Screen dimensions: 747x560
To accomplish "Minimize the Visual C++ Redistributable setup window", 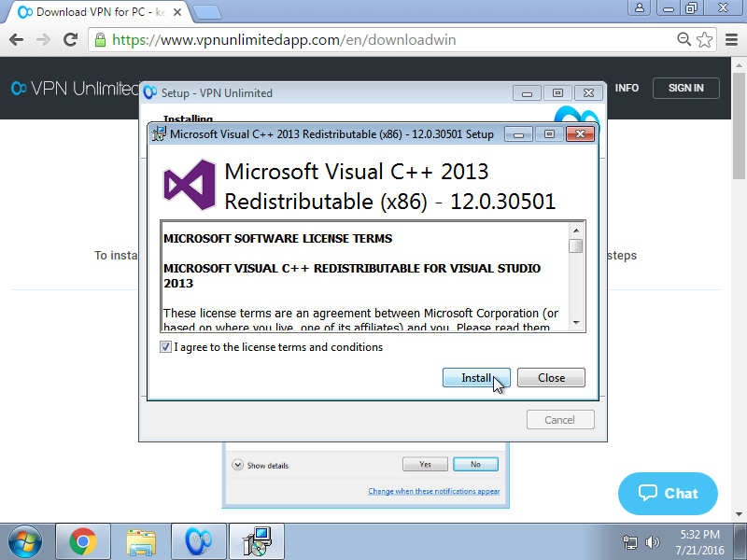I will click(518, 134).
